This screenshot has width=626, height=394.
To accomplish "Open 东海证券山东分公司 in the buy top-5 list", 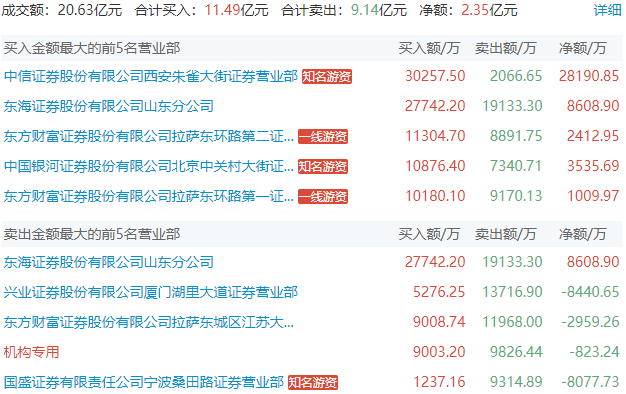I will coord(109,106).
